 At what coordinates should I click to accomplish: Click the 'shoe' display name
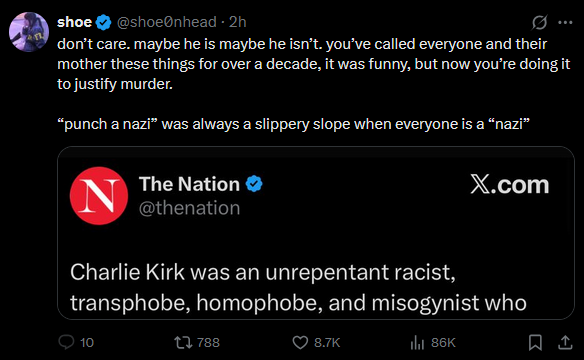74,22
